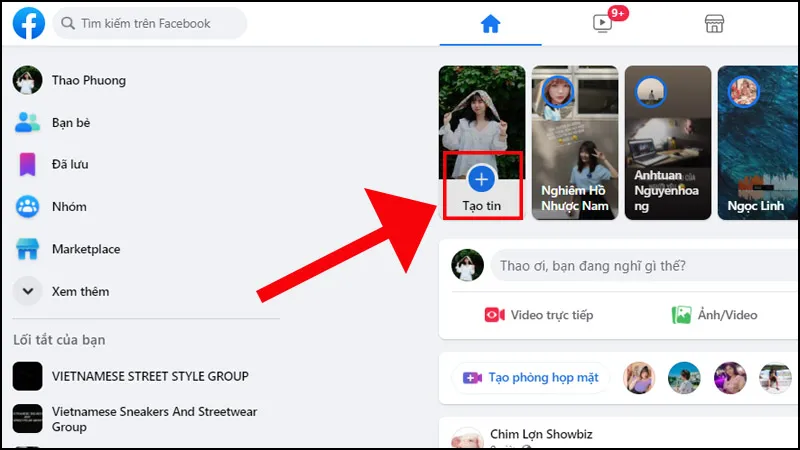
Task: Click Tạo tin label
Action: tap(482, 206)
